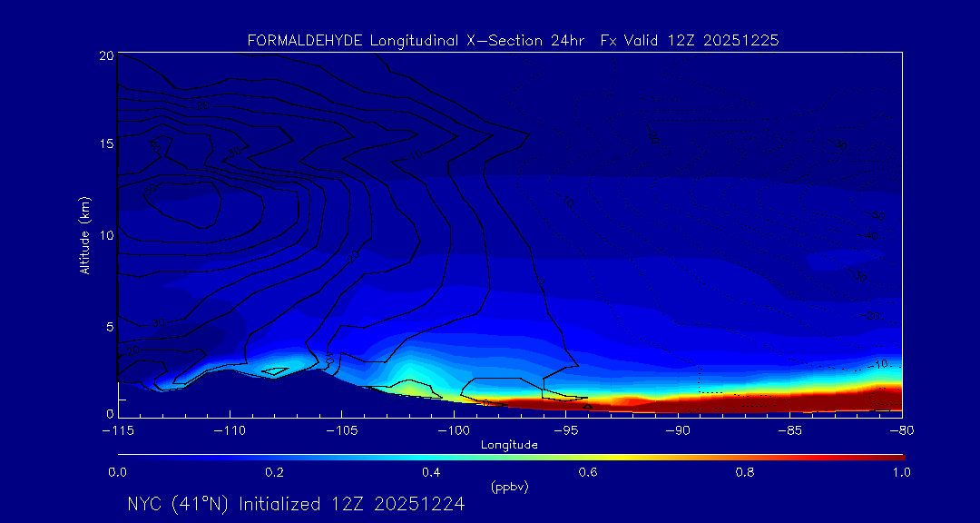
Task: Click the longitude tick label "-115"
Action: click(x=118, y=431)
